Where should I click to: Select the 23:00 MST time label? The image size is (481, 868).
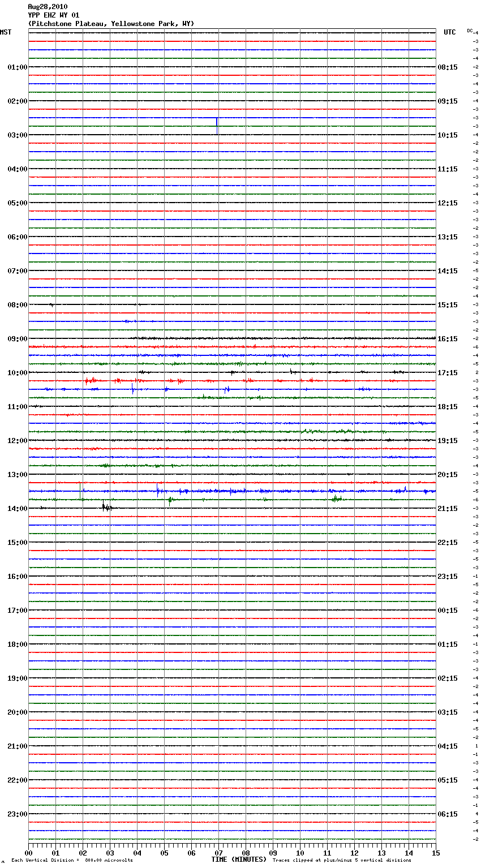18,814
